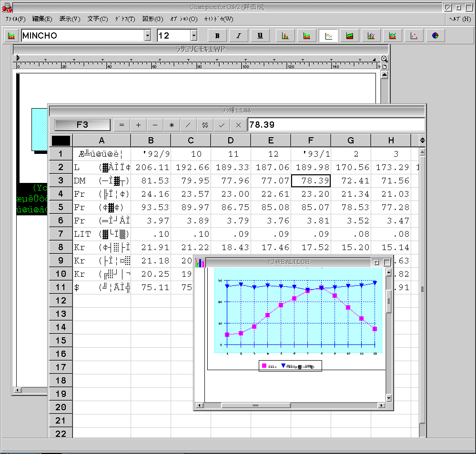
Task: Cancel entry with the X button
Action: point(238,125)
